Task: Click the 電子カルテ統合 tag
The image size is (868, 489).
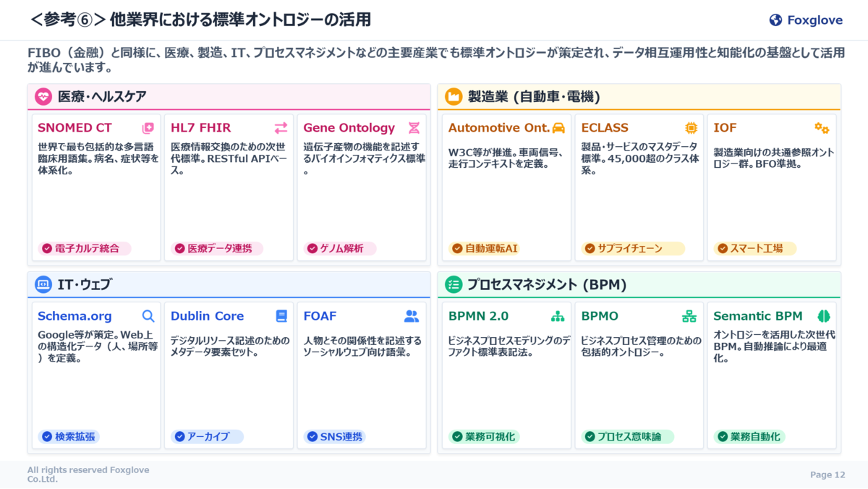Action: click(x=85, y=248)
